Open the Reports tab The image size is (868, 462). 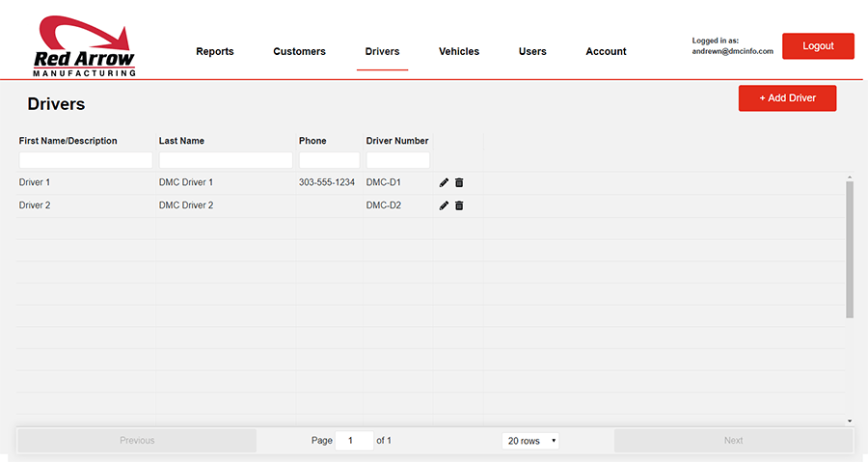pos(214,52)
